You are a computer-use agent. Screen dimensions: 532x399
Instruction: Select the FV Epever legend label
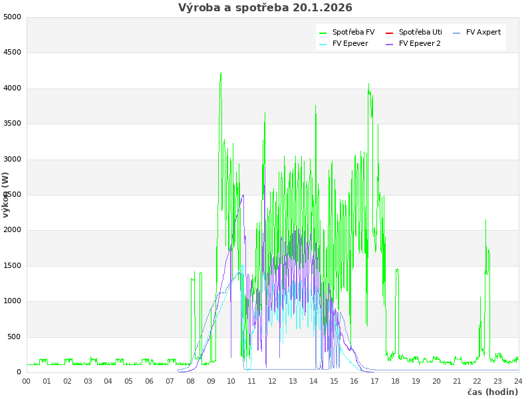(350, 44)
